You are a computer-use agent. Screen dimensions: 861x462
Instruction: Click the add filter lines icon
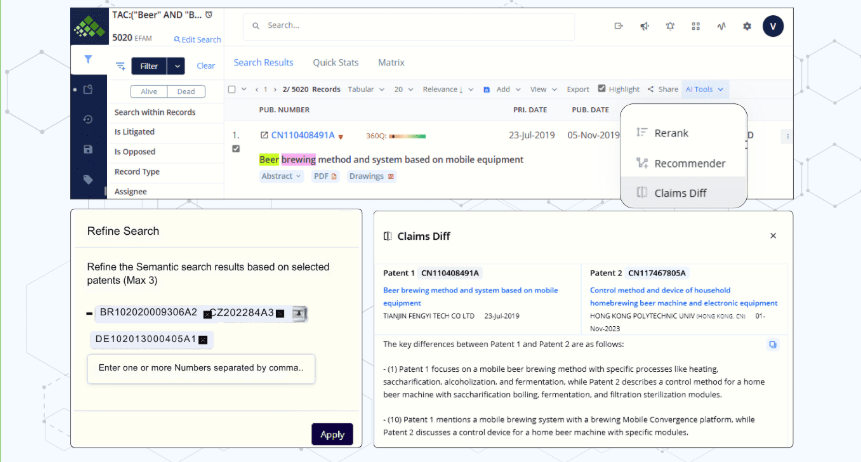pyautogui.click(x=120, y=66)
